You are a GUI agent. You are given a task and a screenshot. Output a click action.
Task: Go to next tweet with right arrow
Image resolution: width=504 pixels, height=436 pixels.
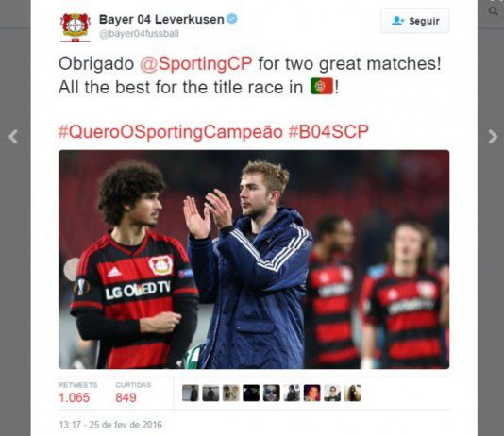tap(492, 137)
